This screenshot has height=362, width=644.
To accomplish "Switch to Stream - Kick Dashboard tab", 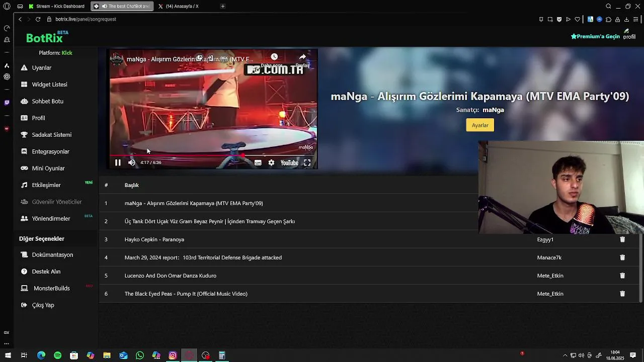I will click(x=56, y=6).
